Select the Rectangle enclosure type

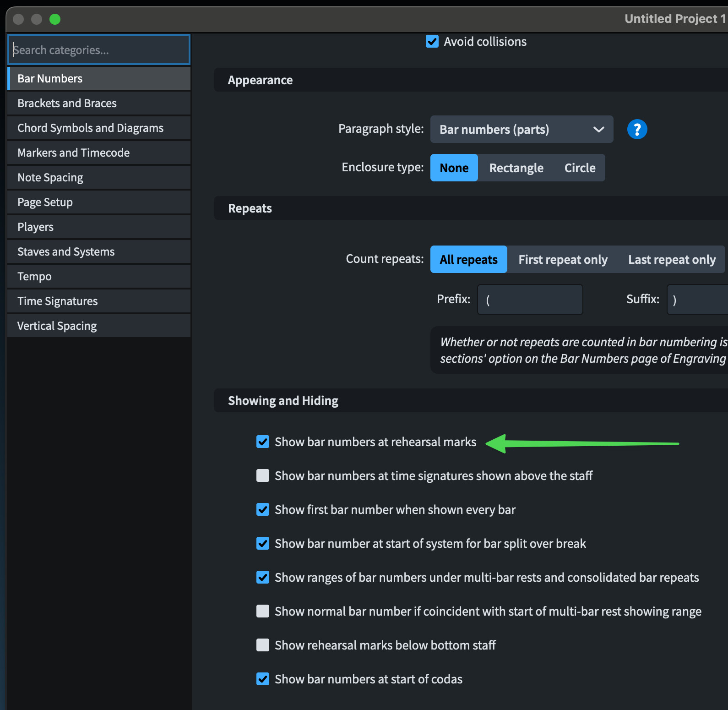click(516, 168)
